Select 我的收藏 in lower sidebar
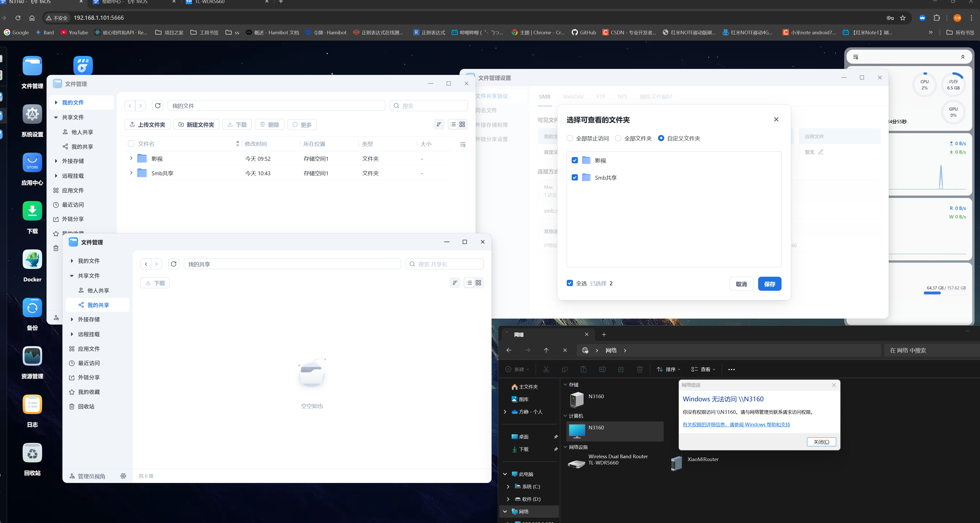Viewport: 980px width, 523px height. [89, 392]
